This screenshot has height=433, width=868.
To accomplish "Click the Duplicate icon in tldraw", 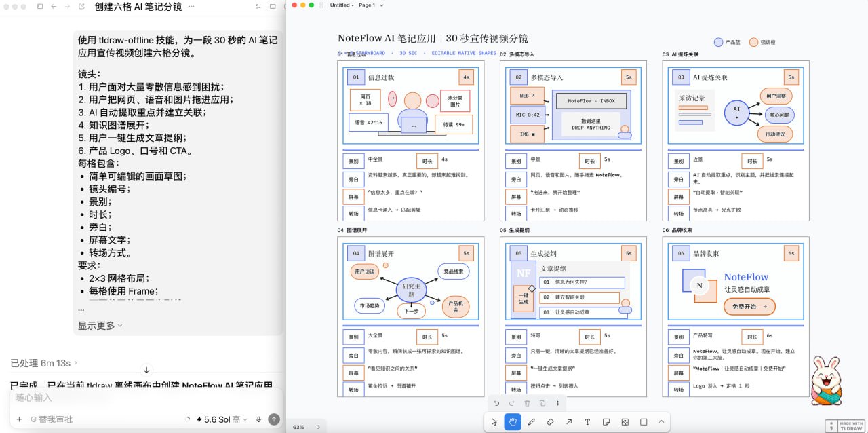I will [x=542, y=403].
